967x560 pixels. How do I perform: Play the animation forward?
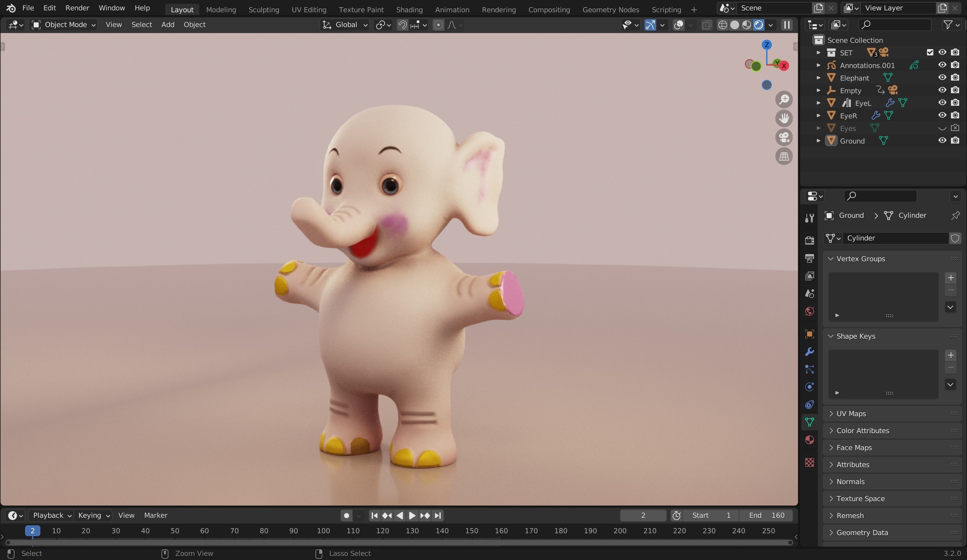[412, 516]
